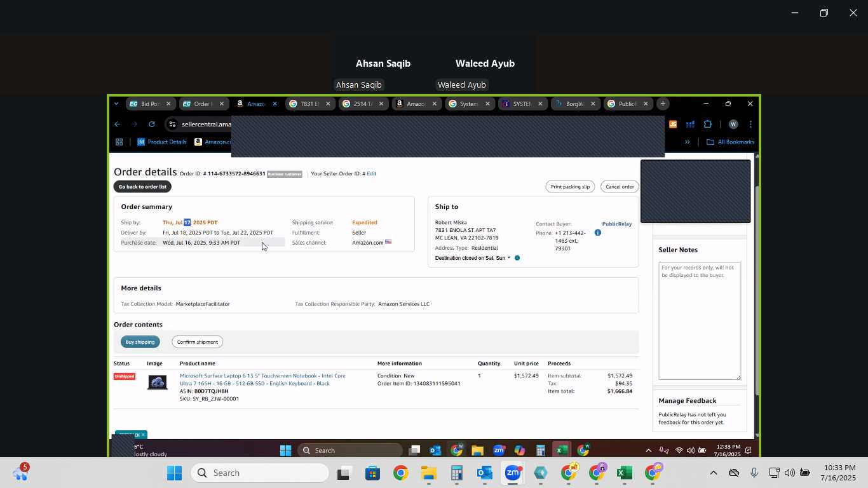Click the microphone icon in local system tray

coord(754,473)
